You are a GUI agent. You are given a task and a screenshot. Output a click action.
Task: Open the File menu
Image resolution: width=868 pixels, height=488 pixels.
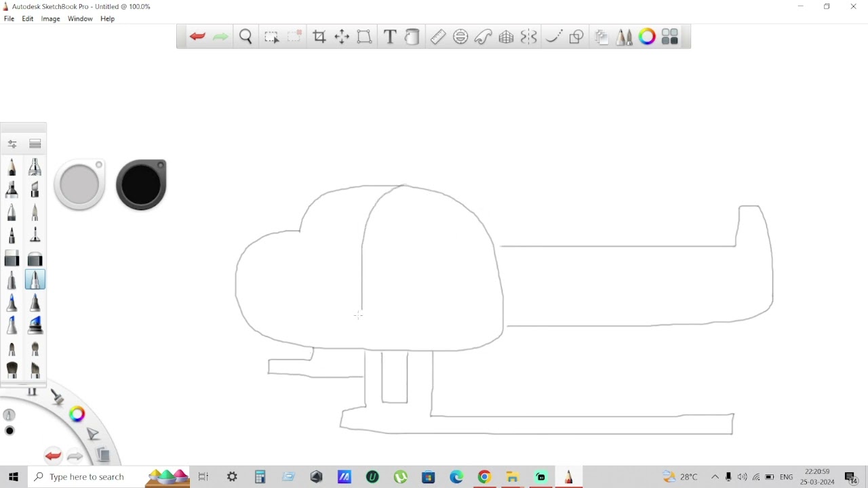coord(9,19)
